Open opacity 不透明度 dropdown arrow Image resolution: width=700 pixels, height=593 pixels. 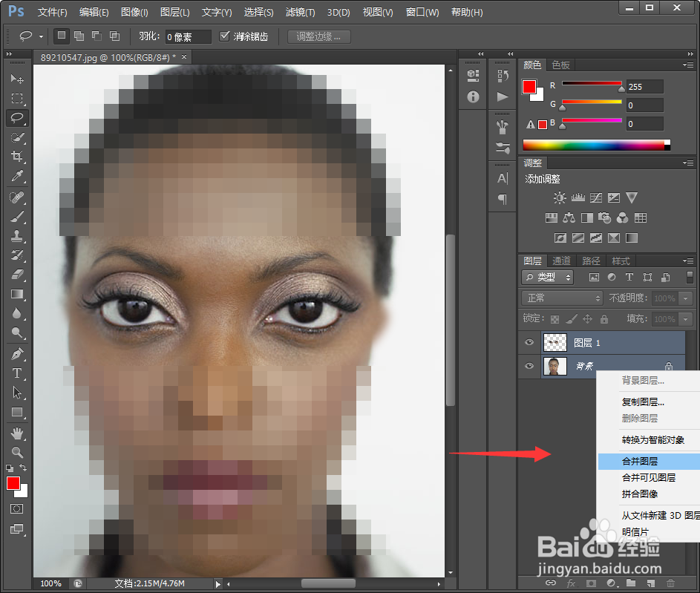686,298
